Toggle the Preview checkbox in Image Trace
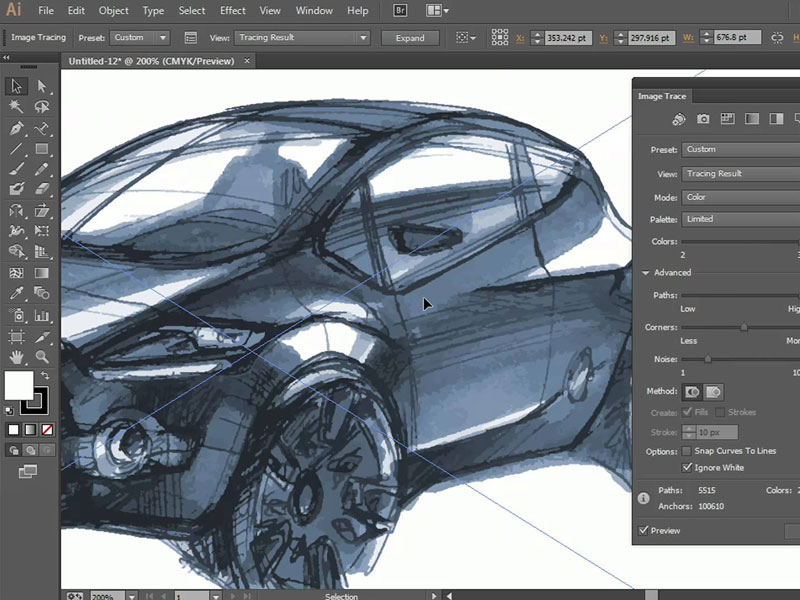The width and height of the screenshot is (800, 600). point(643,531)
